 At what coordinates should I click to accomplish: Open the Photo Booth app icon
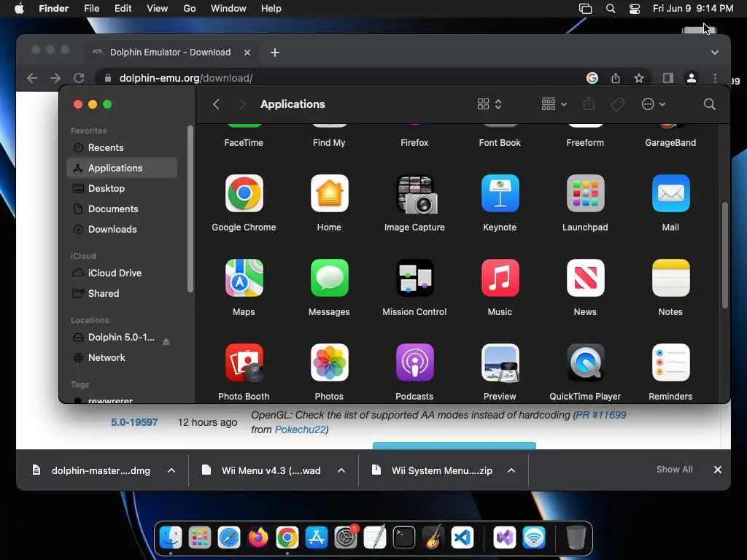(x=244, y=362)
